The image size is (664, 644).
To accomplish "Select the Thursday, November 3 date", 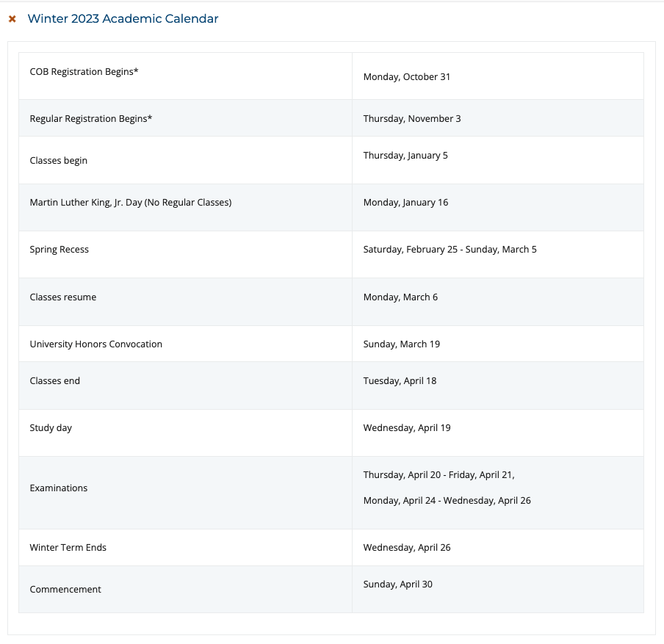I will [411, 118].
